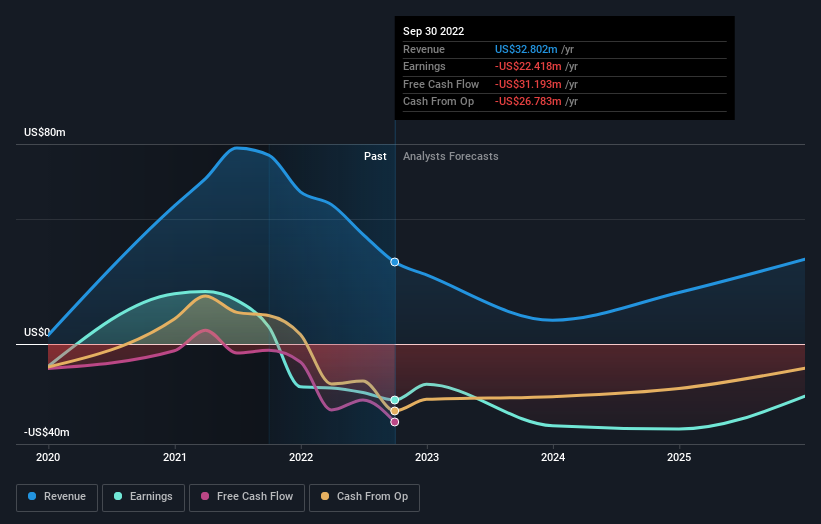This screenshot has height=524, width=821.
Task: Click the -US$26.783m cash from op value
Action: click(528, 102)
